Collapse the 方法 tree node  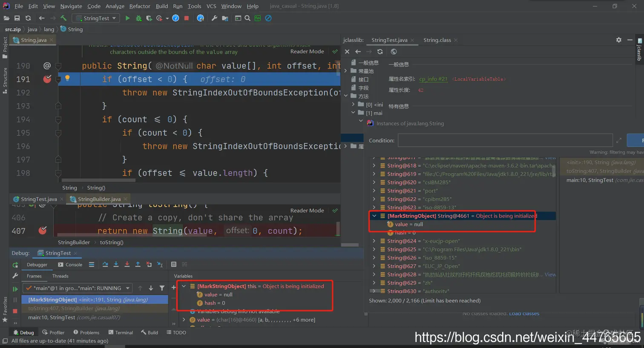[x=346, y=96]
